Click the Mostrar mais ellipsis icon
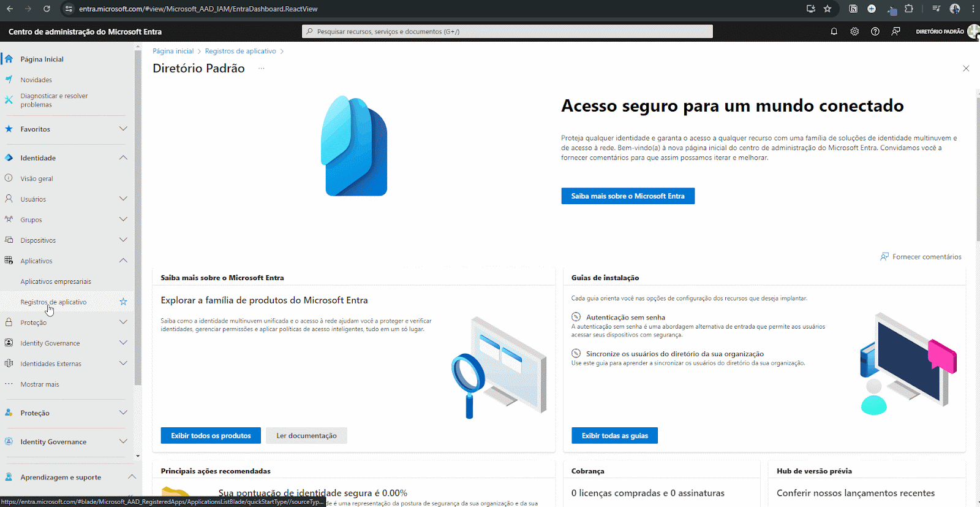Screen dimensions: 980x507 click(x=9, y=384)
